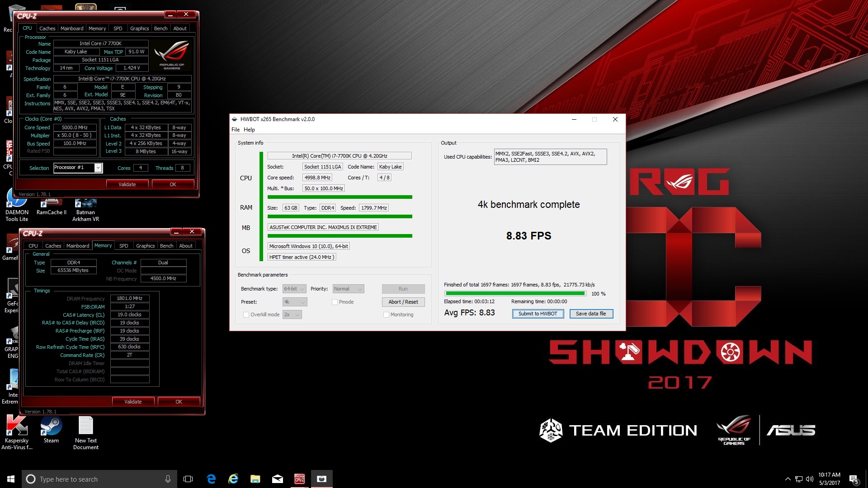
Task: Open the File menu in HWBOT
Action: (x=236, y=130)
